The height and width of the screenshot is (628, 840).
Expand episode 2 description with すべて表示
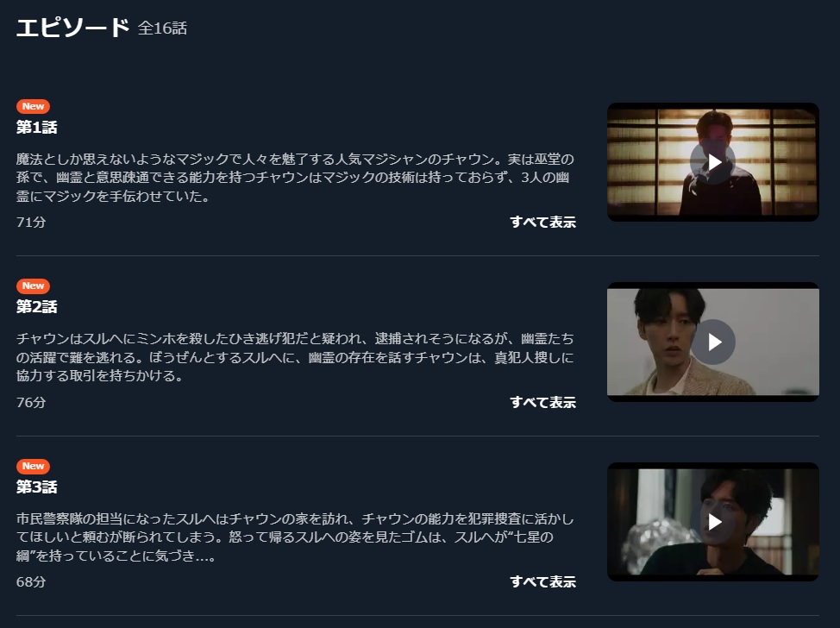[x=542, y=402]
